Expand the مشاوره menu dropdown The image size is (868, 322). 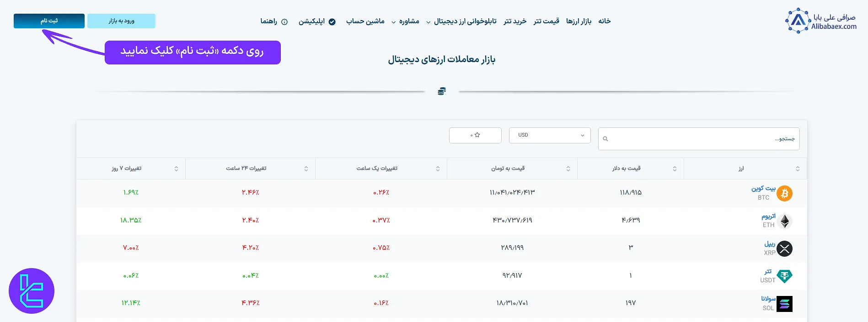click(x=405, y=21)
